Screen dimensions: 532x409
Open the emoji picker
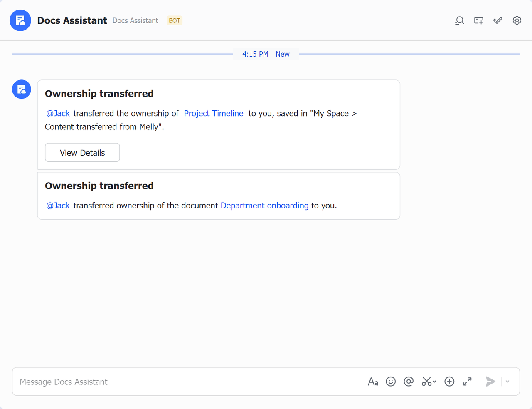[x=391, y=382]
